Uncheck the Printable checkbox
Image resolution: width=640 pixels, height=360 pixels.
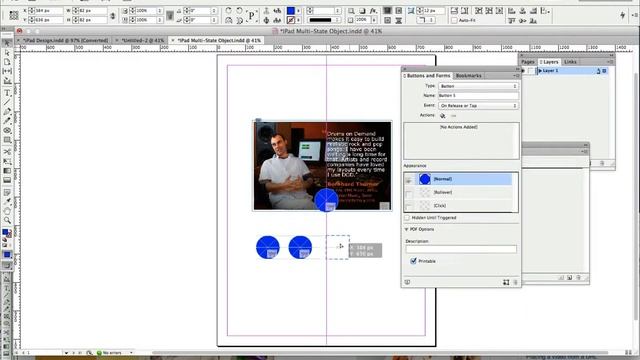pos(413,261)
